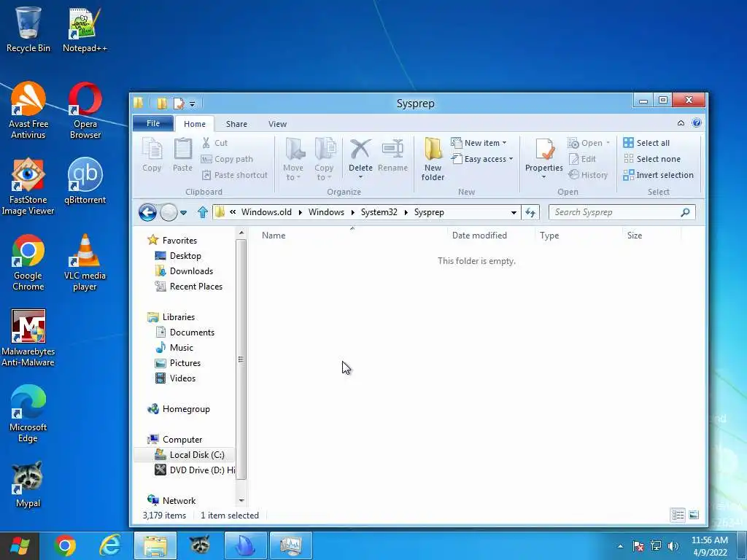Go back with the Back arrow
Viewport: 747px width, 560px height.
(x=147, y=212)
